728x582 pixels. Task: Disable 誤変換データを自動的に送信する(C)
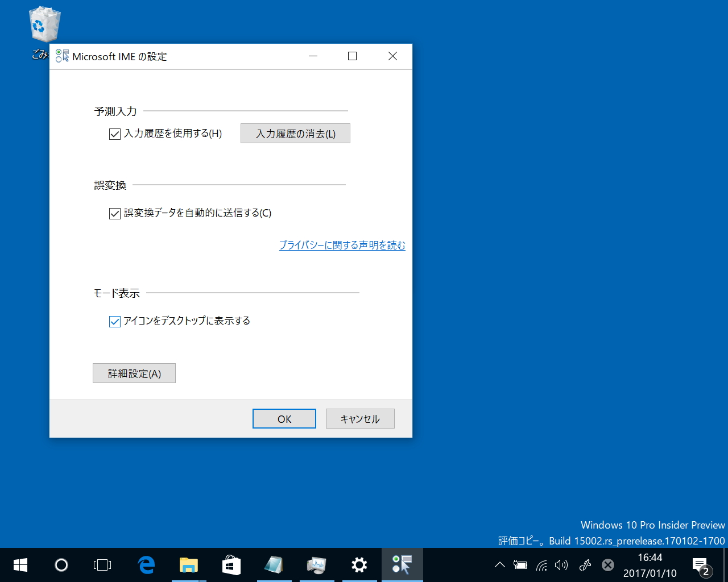114,213
